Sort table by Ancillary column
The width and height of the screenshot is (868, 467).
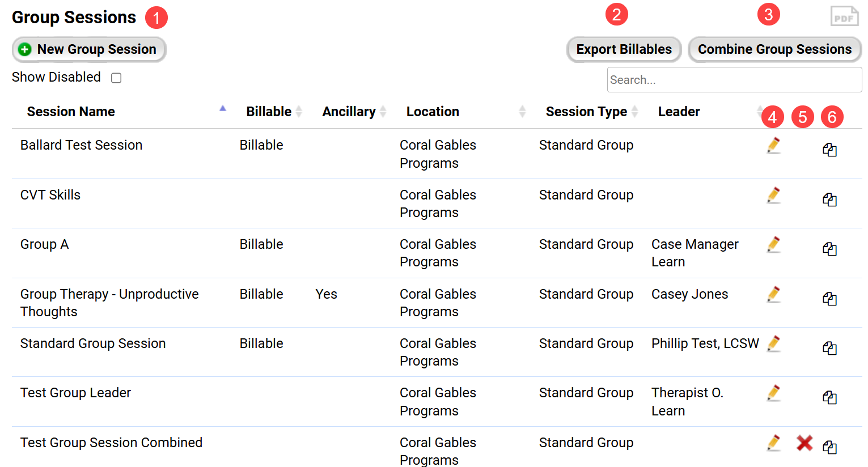point(349,112)
